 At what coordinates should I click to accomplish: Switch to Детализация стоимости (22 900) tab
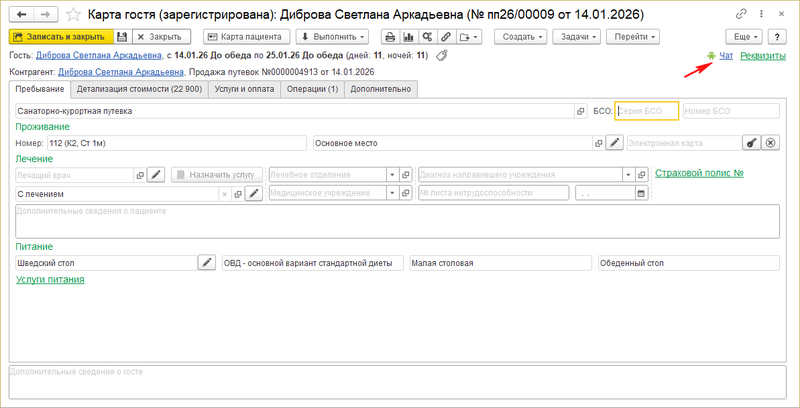coord(139,89)
